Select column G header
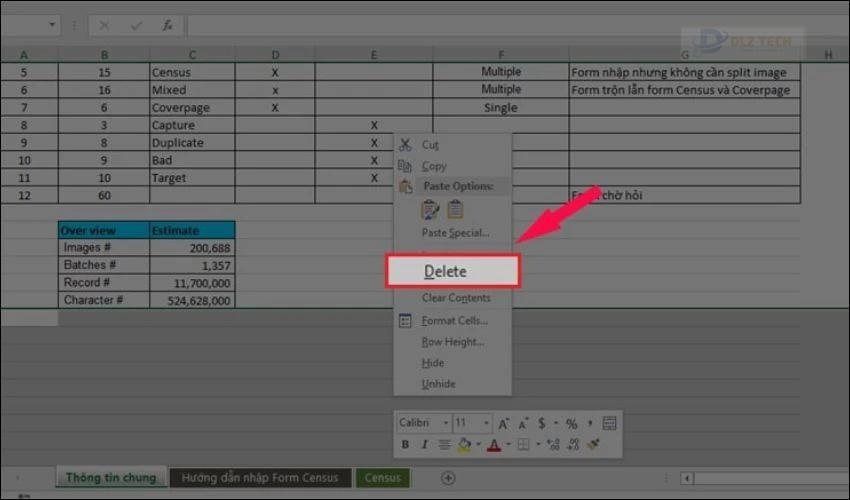The width and height of the screenshot is (850, 500). 685,55
